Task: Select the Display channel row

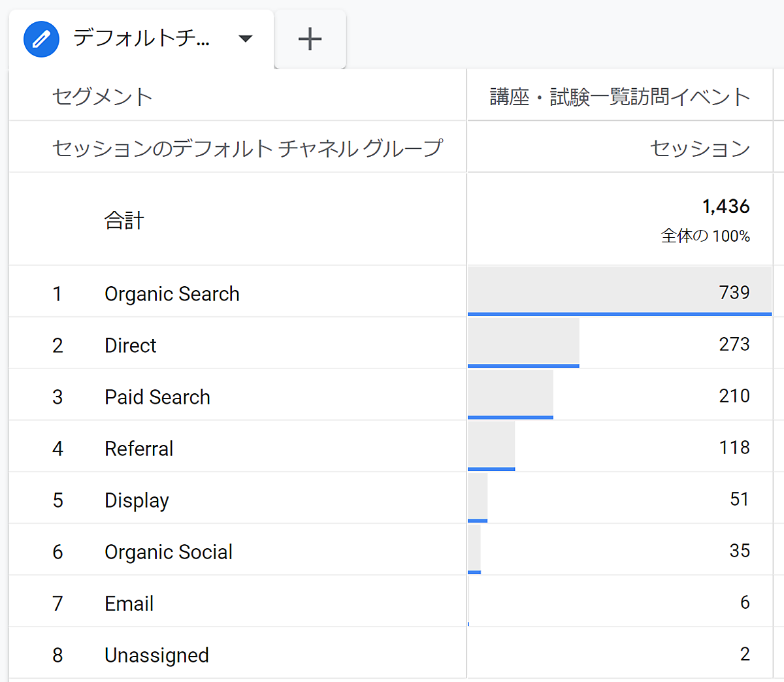Action: point(137,500)
